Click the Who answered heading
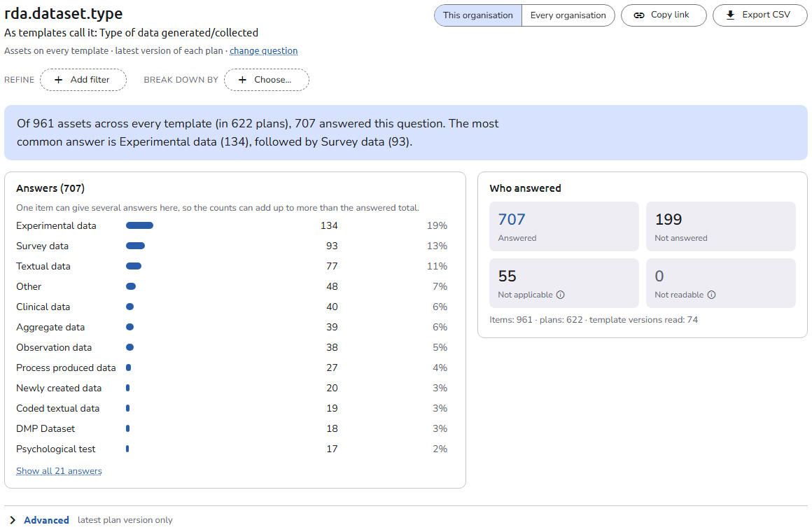 [x=525, y=188]
